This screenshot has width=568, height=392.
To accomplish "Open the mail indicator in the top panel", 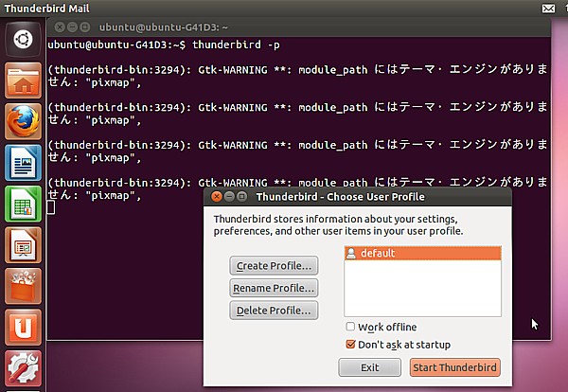I will tap(548, 9).
